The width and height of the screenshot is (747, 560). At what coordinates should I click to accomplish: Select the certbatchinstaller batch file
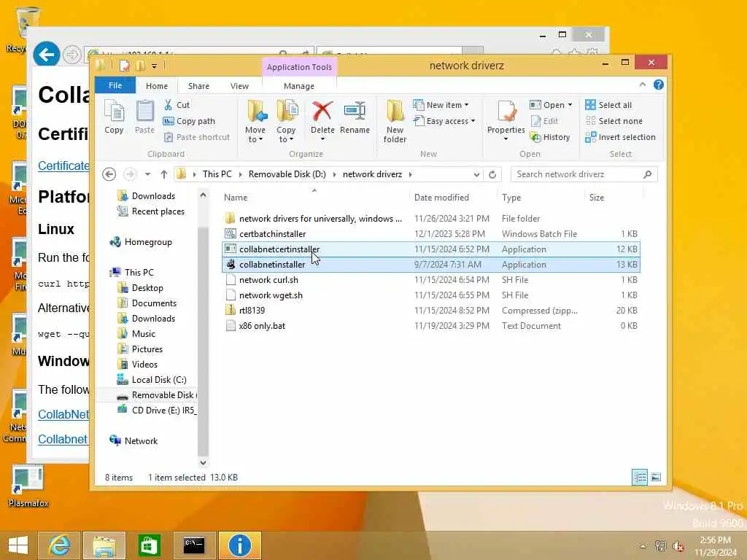(x=430, y=234)
